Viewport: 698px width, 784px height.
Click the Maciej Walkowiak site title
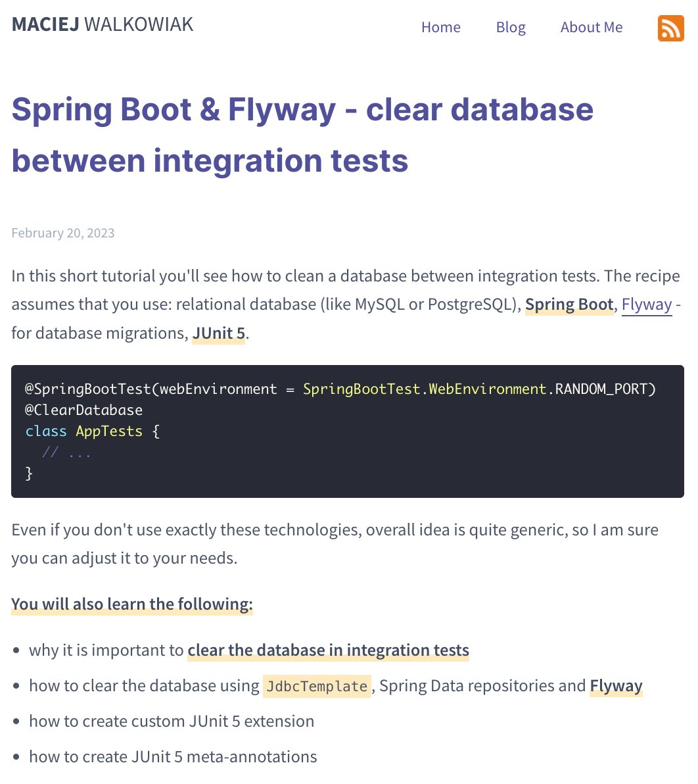coord(103,24)
